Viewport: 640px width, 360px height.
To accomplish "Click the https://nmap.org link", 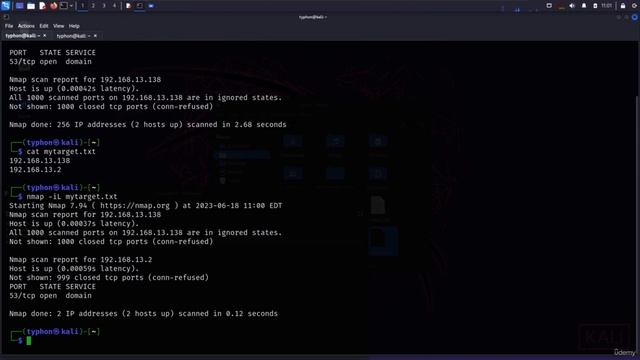I will click(x=135, y=205).
